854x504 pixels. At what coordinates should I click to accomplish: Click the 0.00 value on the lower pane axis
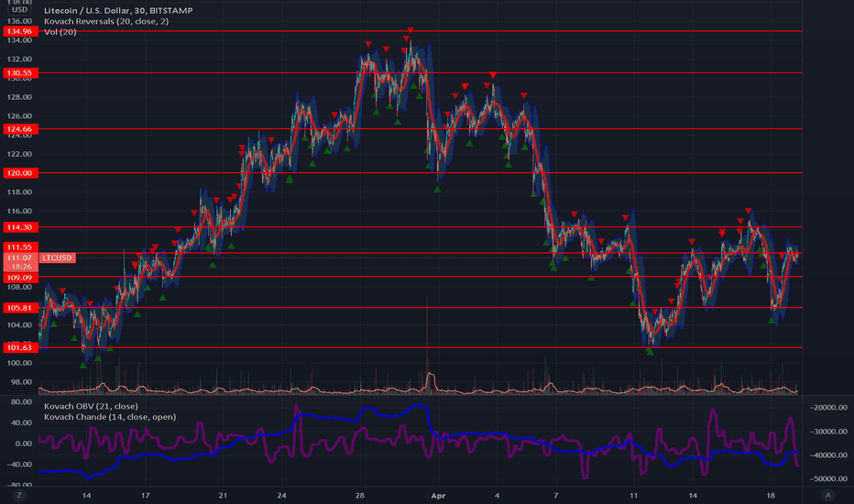[x=24, y=444]
